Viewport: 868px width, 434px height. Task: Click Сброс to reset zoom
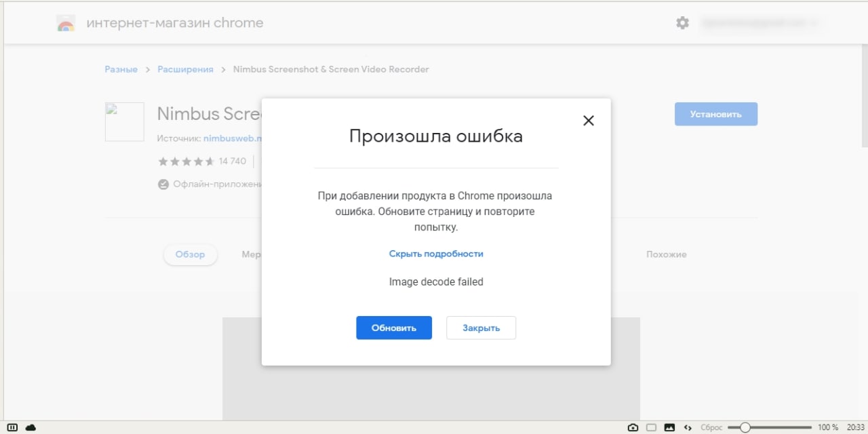tap(711, 428)
